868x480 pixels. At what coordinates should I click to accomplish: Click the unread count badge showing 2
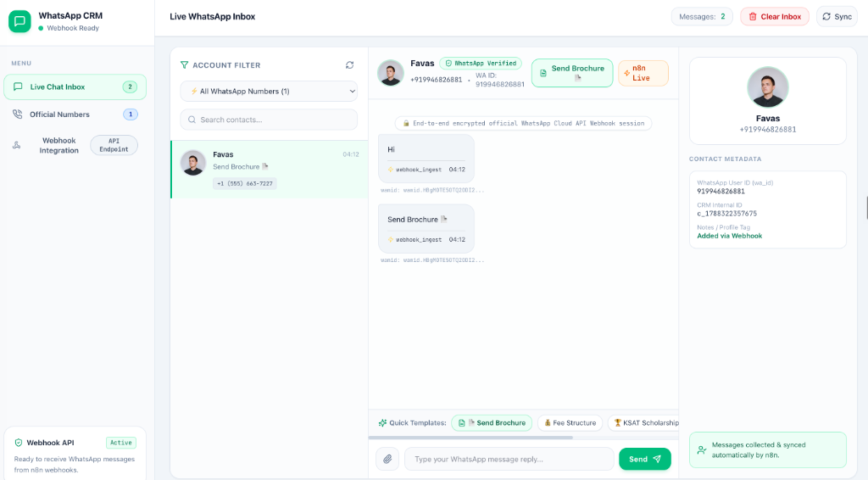coord(130,87)
